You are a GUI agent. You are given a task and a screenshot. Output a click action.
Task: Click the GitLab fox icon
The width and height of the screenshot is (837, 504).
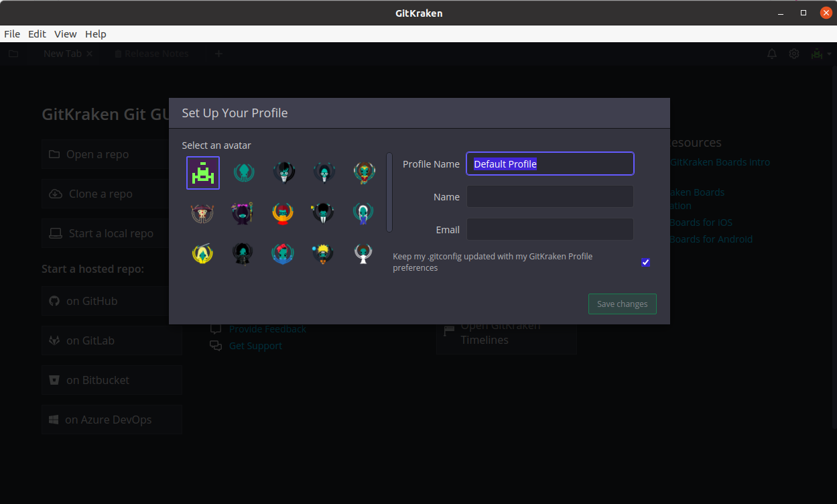[x=54, y=340]
